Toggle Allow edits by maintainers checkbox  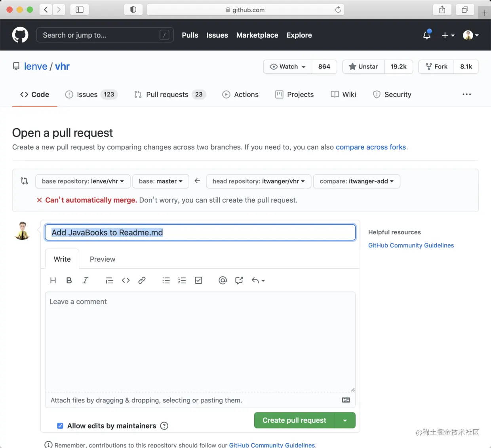[x=60, y=426]
